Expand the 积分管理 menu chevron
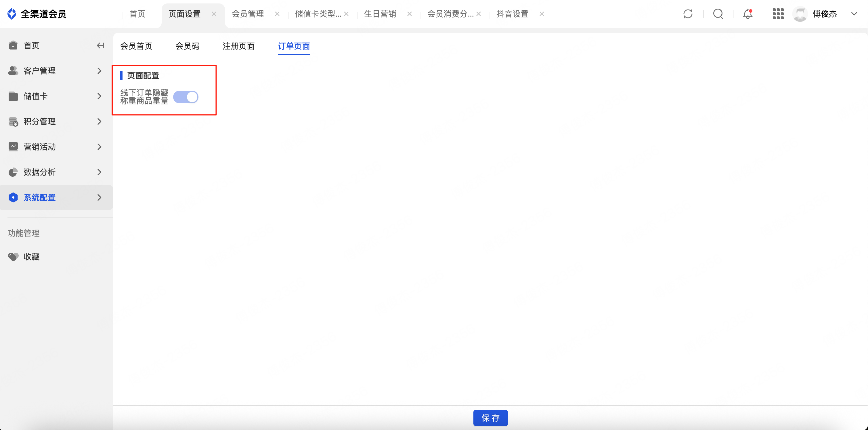Viewport: 868px width, 430px height. pyautogui.click(x=99, y=121)
